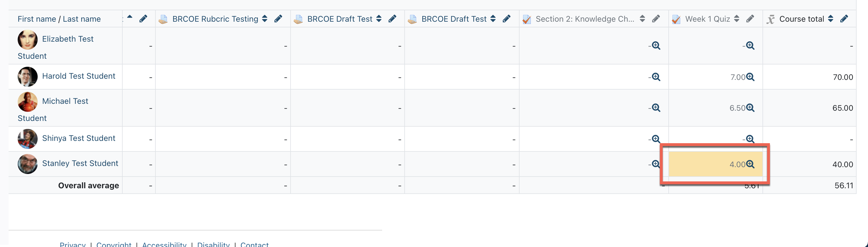The width and height of the screenshot is (868, 247).
Task: Sort by Section 2: Knowledge Check arrows
Action: tap(642, 19)
